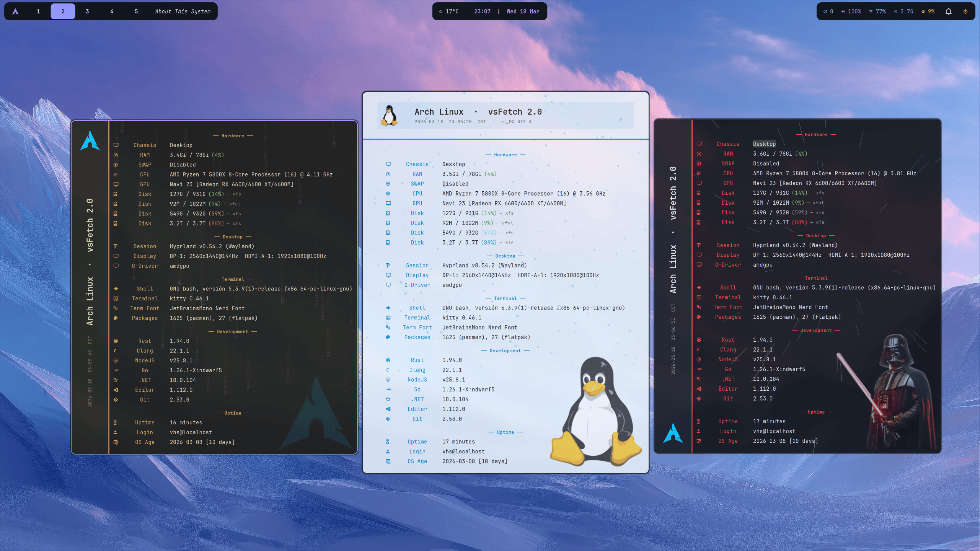Click the 'About This System' window title

pyautogui.click(x=183, y=11)
